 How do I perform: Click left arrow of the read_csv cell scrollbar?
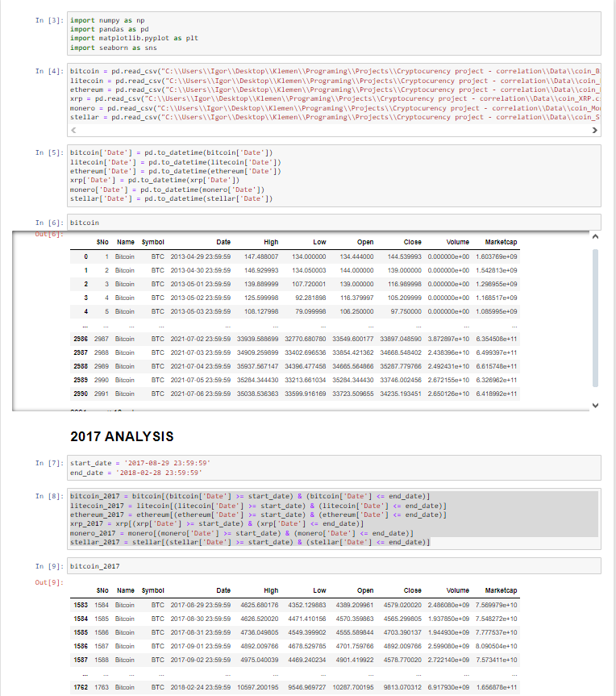point(74,130)
